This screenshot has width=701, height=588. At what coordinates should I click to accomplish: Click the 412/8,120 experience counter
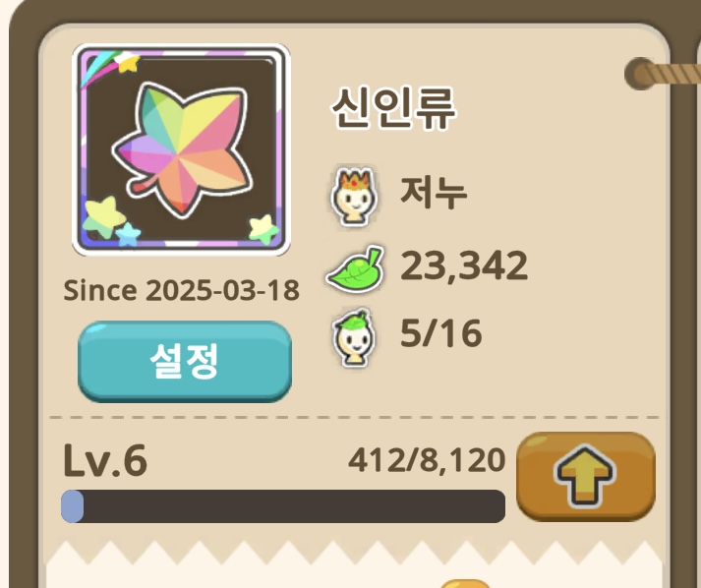click(x=427, y=460)
